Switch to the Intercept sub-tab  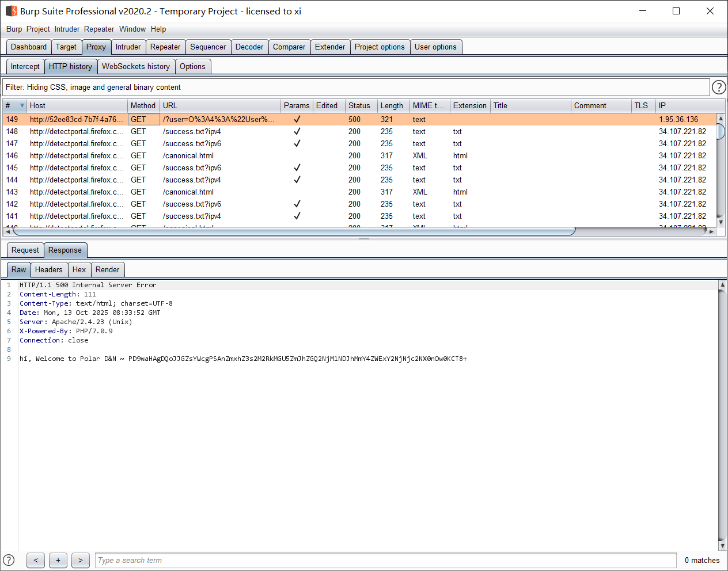(25, 67)
